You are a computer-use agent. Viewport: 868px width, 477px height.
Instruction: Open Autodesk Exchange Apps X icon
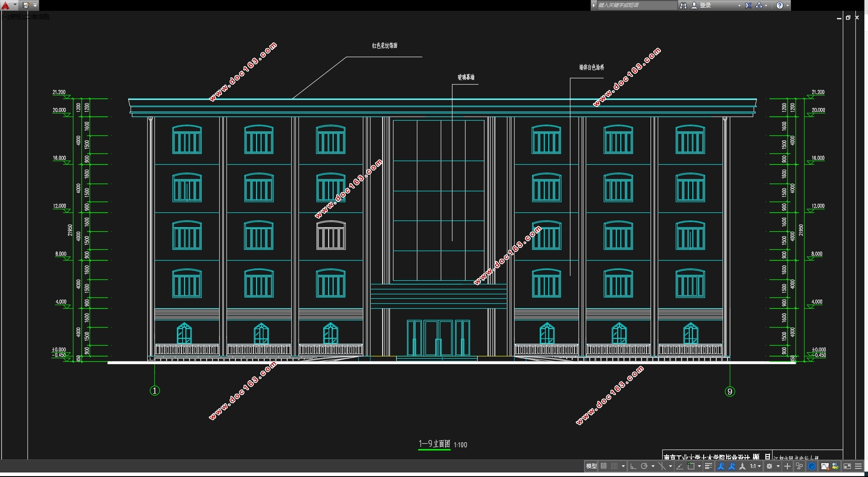coord(748,5)
